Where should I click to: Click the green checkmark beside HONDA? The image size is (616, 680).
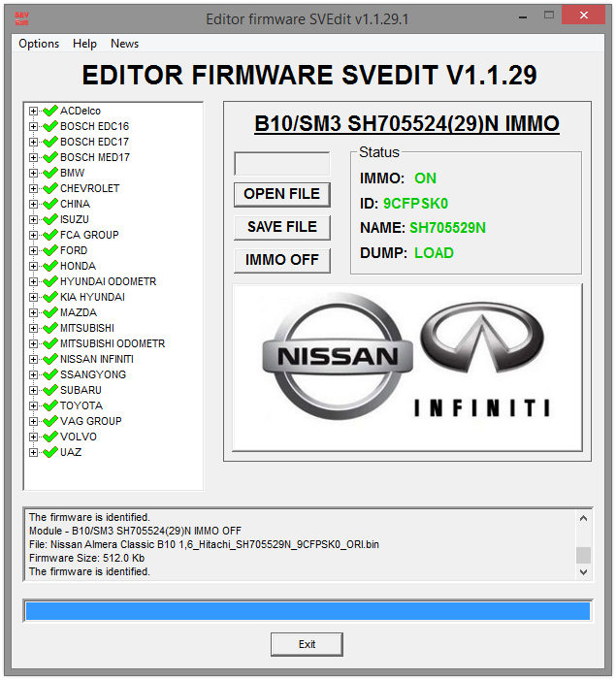coord(50,266)
